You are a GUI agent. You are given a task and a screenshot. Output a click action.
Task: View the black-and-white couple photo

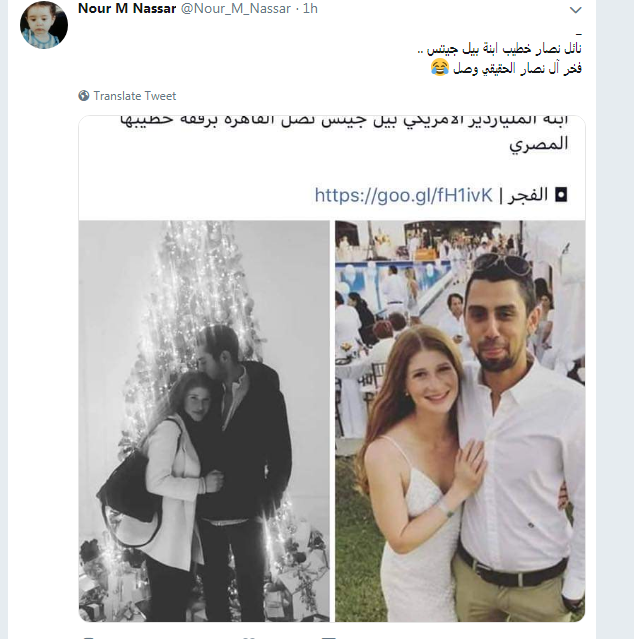point(204,421)
